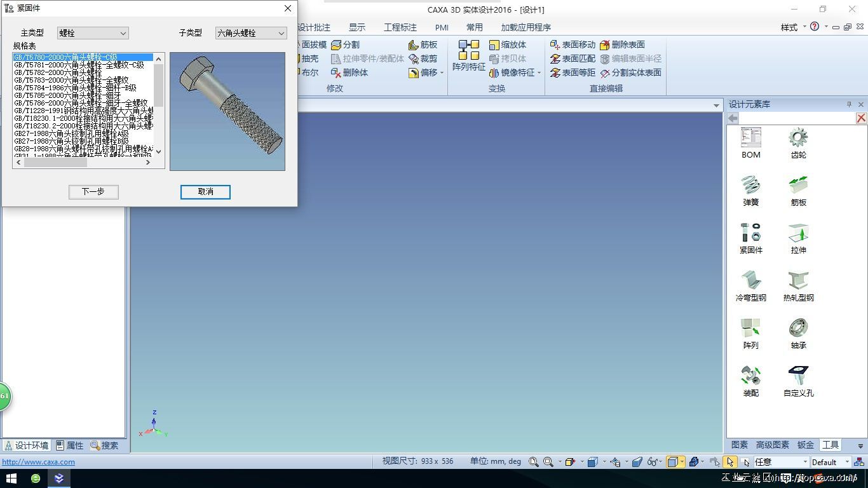Select the 紧固件 fastener element
The width and height of the screenshot is (868, 488).
[750, 238]
